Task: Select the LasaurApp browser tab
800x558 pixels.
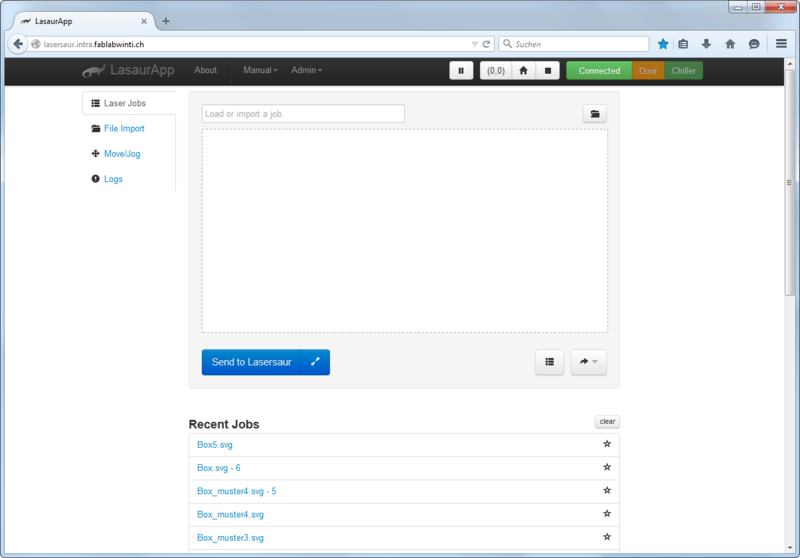Action: tap(84, 21)
